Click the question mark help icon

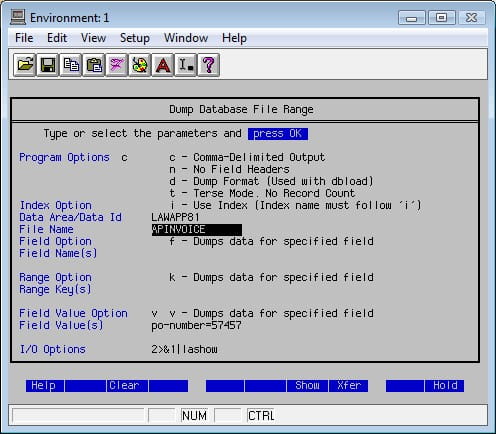(x=209, y=65)
